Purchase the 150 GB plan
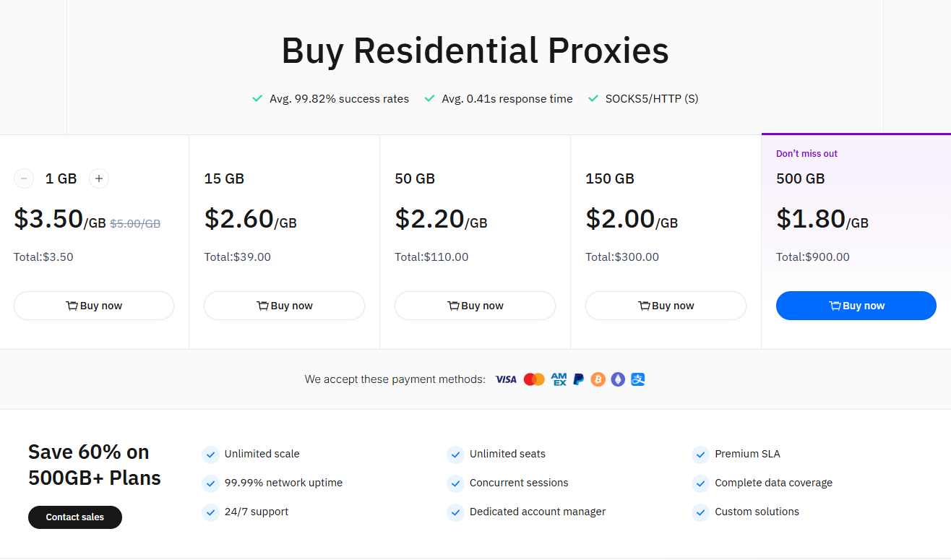The width and height of the screenshot is (951, 560). point(666,306)
